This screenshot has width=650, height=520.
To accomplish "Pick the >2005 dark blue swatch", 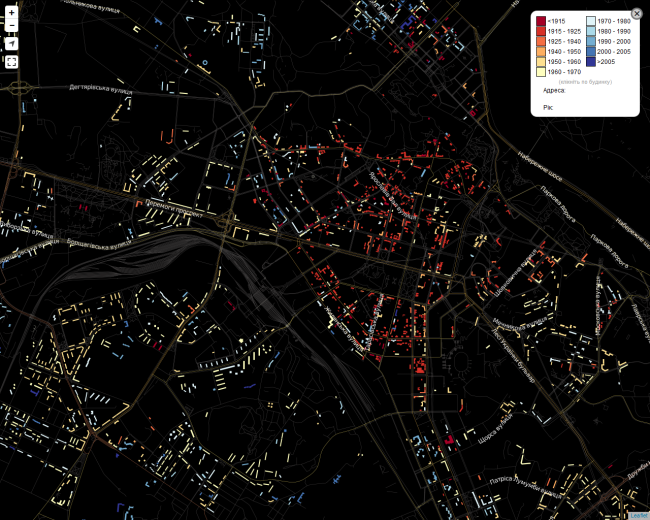I will (590, 62).
